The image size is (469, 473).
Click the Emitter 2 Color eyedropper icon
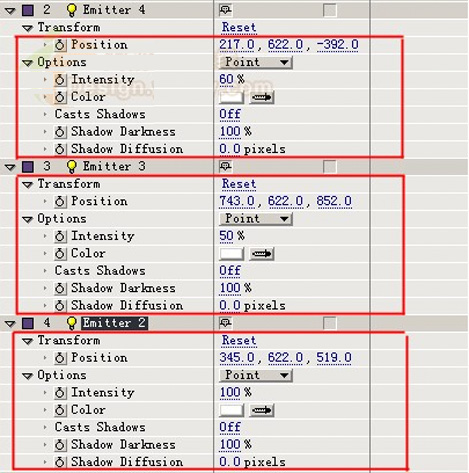point(262,410)
